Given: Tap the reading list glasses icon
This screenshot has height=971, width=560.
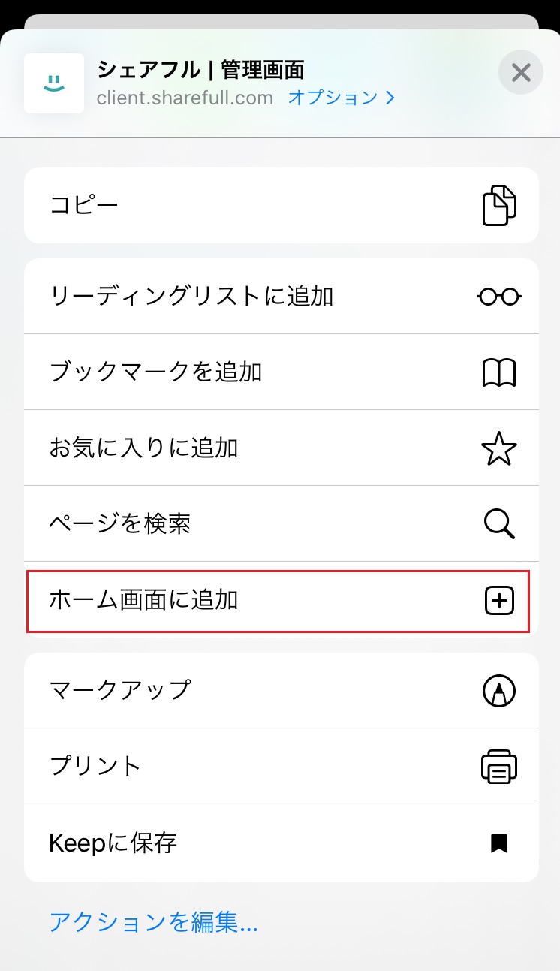Looking at the screenshot, I should [498, 297].
